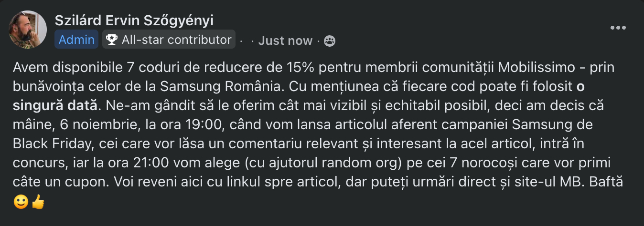Click the thumbs-up emoji at post end
The image size is (644, 226).
38,203
